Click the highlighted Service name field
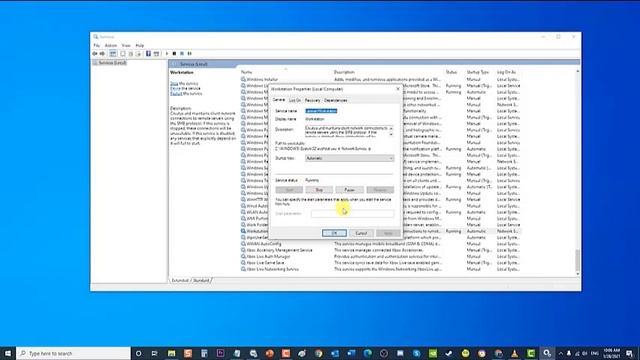 coord(321,111)
